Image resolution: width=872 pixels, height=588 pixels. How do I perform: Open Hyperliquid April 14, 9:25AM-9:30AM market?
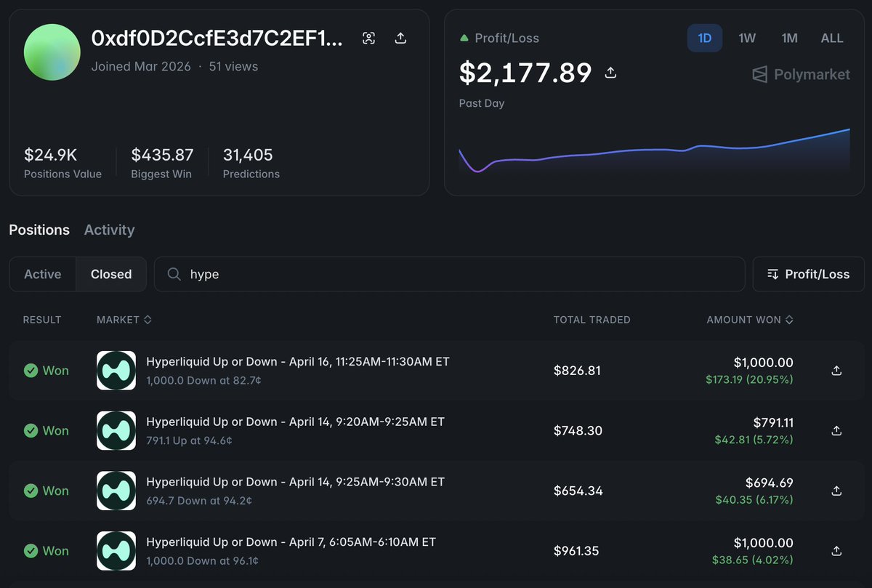tap(295, 482)
